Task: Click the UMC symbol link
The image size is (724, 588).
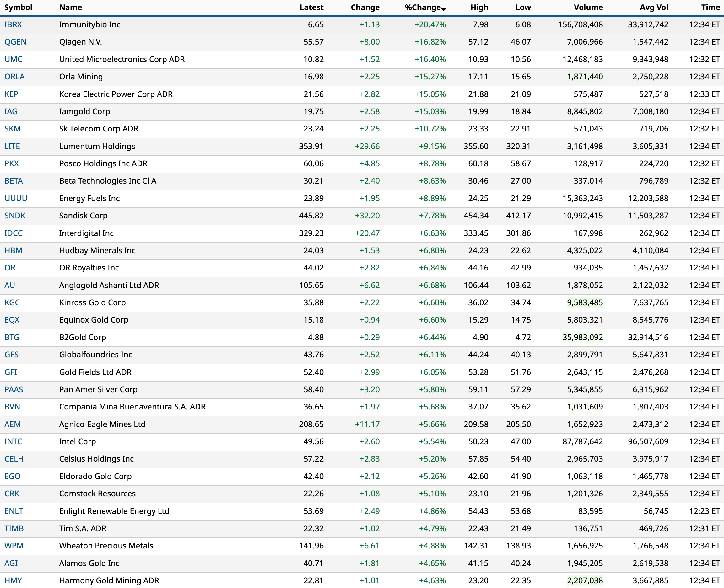Action: pyautogui.click(x=13, y=60)
